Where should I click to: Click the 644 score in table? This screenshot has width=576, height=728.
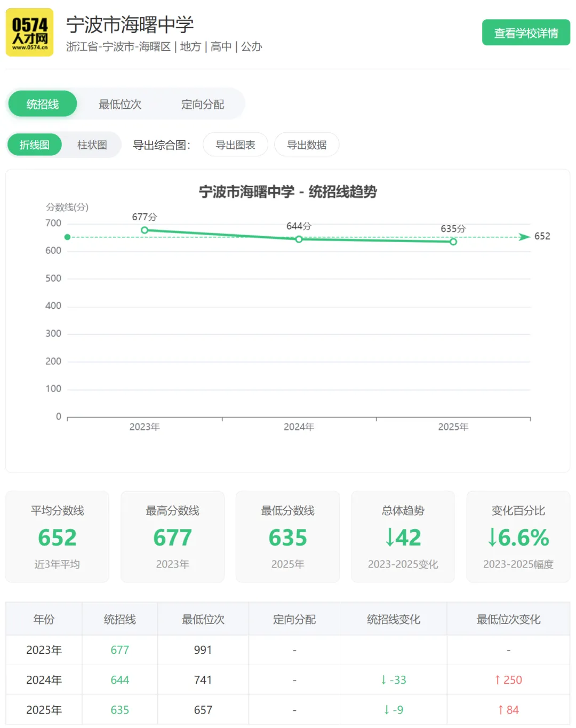pos(120,680)
